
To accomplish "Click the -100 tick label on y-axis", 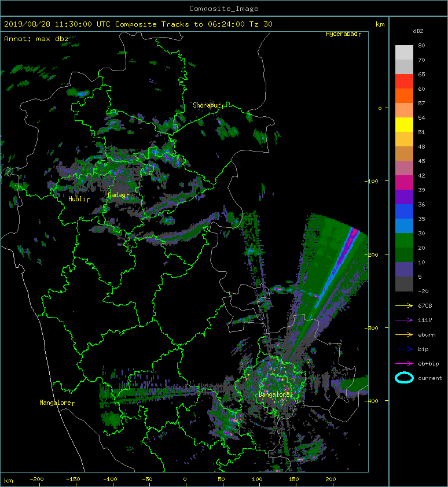I will (x=372, y=182).
